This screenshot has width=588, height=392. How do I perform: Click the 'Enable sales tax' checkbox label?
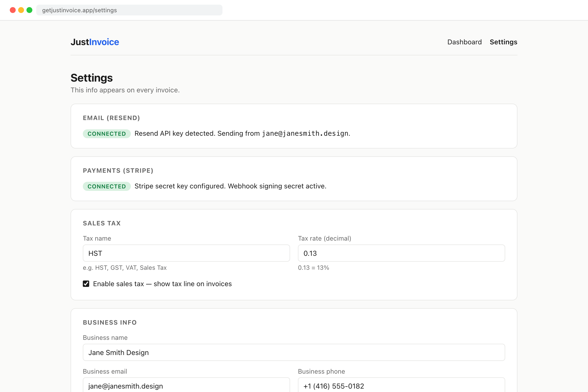pos(162,284)
